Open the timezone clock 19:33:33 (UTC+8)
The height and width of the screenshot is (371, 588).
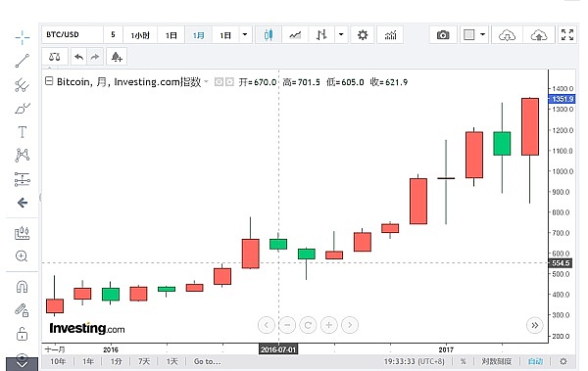point(414,361)
